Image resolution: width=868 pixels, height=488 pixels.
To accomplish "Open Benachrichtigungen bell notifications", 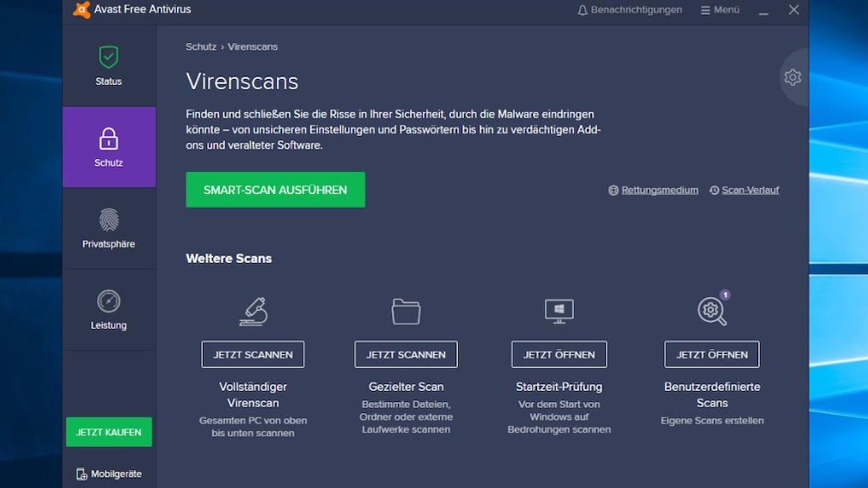I will tap(629, 10).
